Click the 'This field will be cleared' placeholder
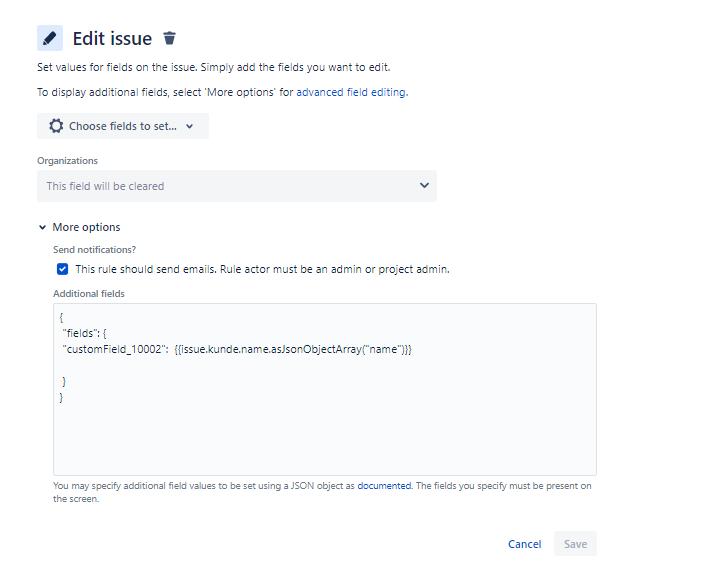This screenshot has width=703, height=562. pyautogui.click(x=105, y=186)
